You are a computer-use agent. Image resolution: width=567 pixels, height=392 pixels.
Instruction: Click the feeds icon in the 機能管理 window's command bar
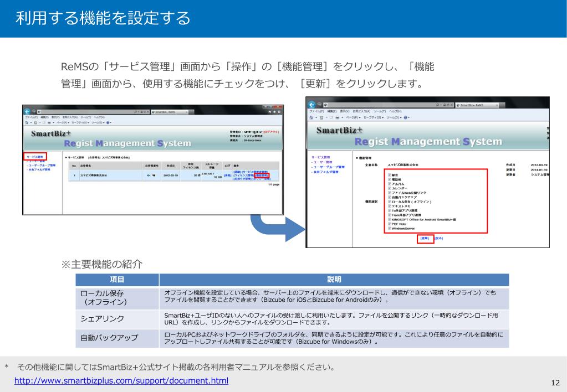[x=321, y=117]
